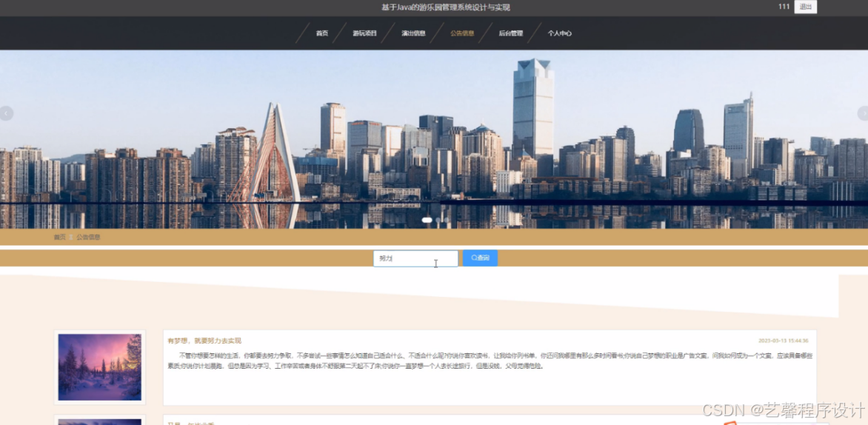Screen dimensions: 868x425
Task: Select the second carousel indicator dot
Action: (438, 220)
